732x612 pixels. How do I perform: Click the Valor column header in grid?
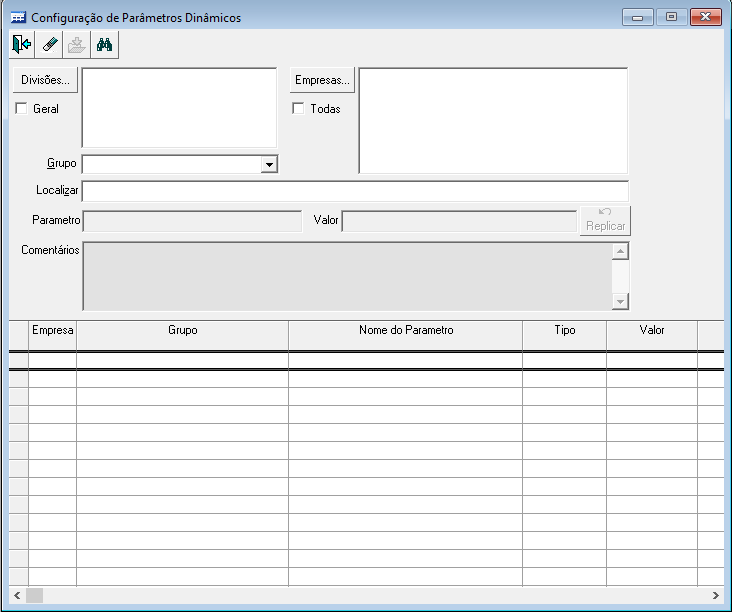click(652, 335)
